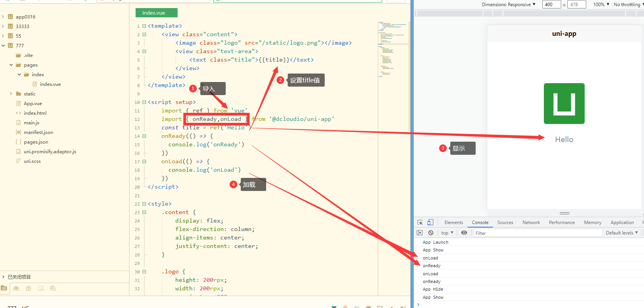Viewport: 644px width, 308px height.
Task: Collapse the 777 project folder
Action: pos(3,45)
